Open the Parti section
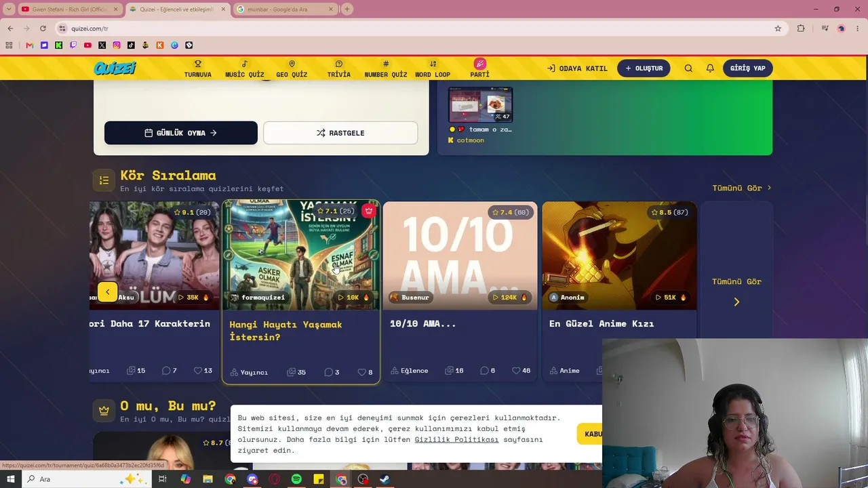868x488 pixels. pos(480,68)
